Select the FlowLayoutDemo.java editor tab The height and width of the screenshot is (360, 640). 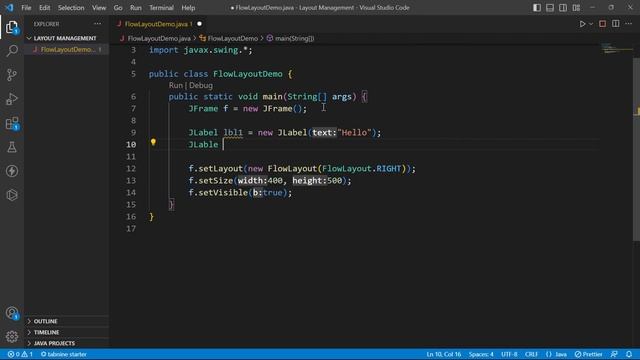click(x=158, y=24)
